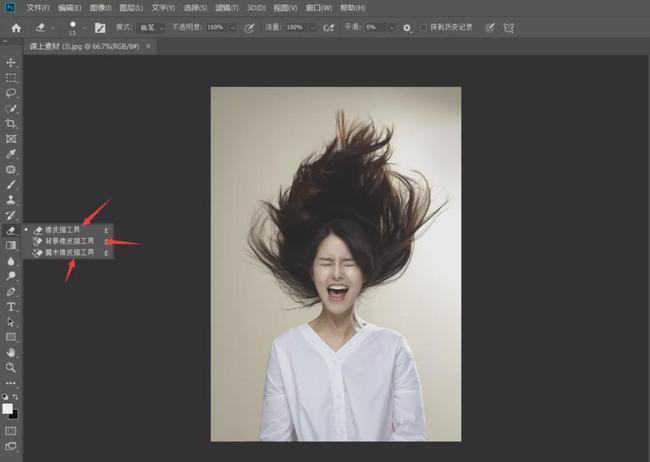This screenshot has height=462, width=650.
Task: Select the Eyedropper tool
Action: (x=11, y=154)
